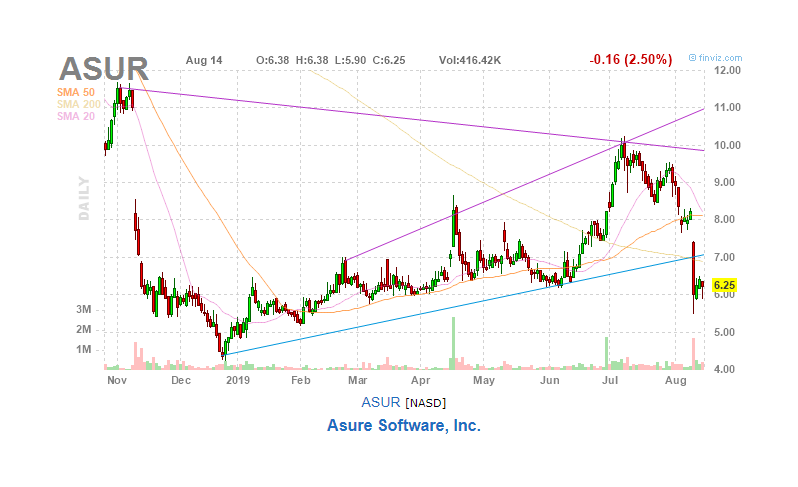Click the 5.00 price axis label

coord(725,332)
